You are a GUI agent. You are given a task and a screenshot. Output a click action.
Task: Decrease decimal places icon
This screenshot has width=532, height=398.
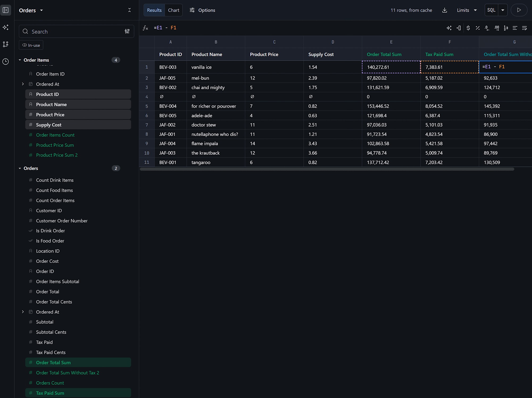(x=487, y=28)
